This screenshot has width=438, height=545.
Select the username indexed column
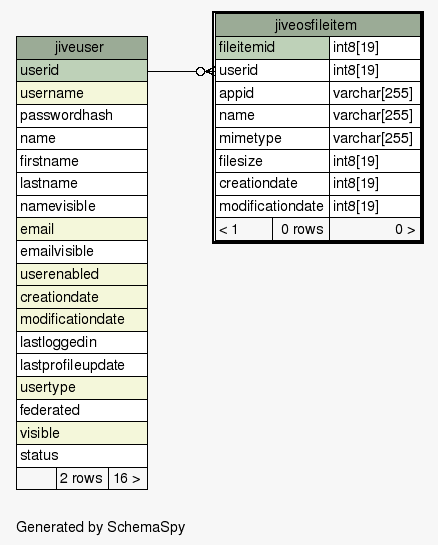click(82, 93)
